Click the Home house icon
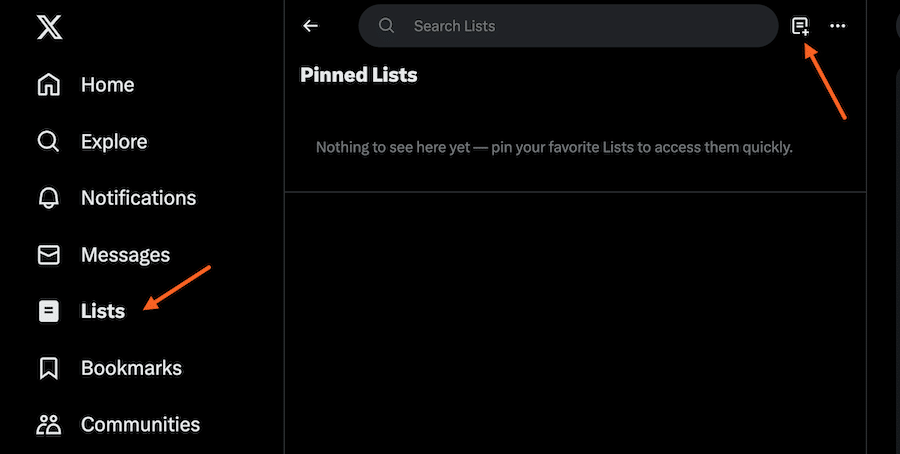The width and height of the screenshot is (900, 454). [49, 85]
